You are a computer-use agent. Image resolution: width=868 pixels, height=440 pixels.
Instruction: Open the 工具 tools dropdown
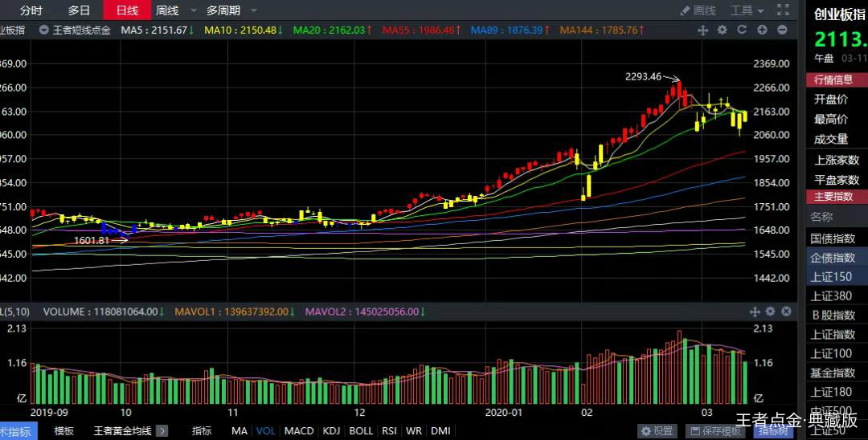(x=747, y=10)
